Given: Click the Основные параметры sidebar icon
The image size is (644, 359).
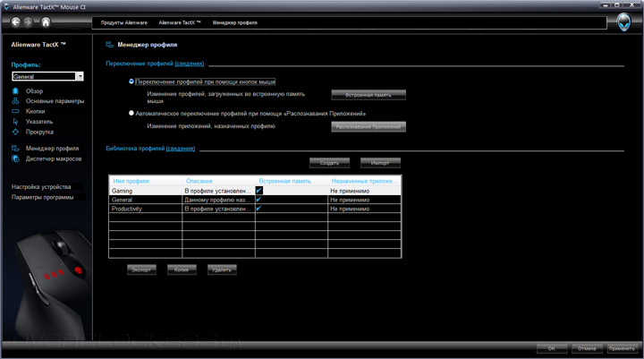Looking at the screenshot, I should 15,101.
